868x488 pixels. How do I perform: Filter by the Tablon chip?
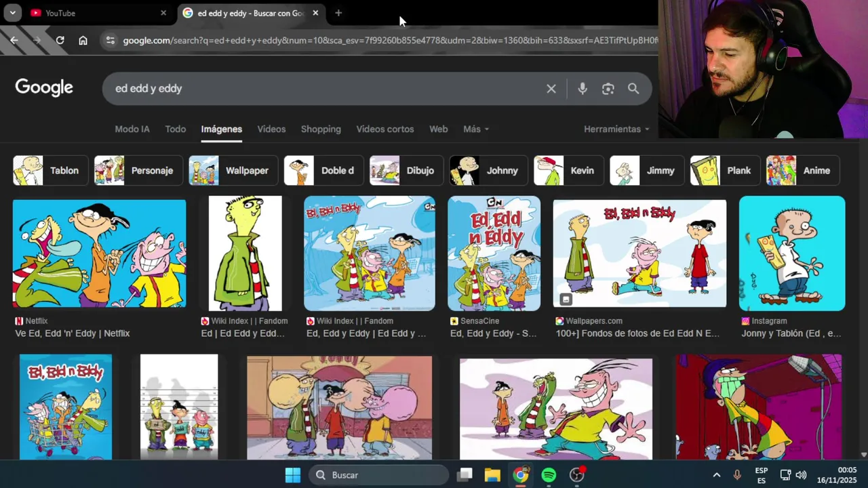50,171
